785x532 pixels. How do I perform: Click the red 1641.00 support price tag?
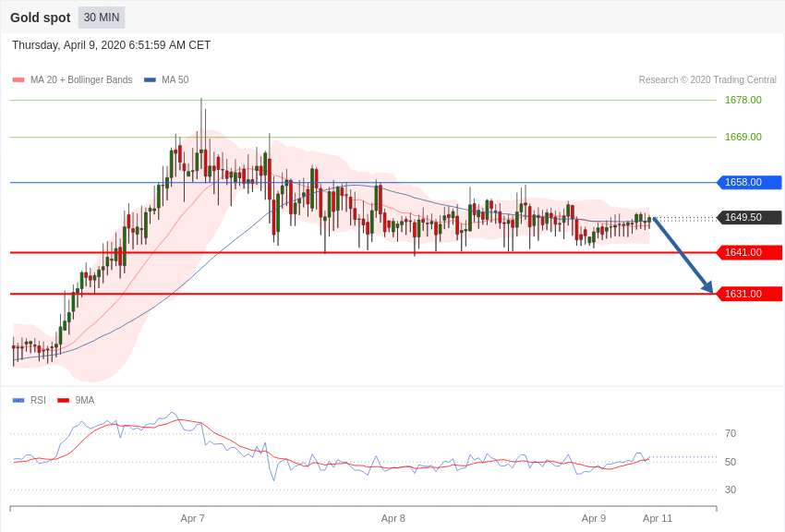coord(750,252)
